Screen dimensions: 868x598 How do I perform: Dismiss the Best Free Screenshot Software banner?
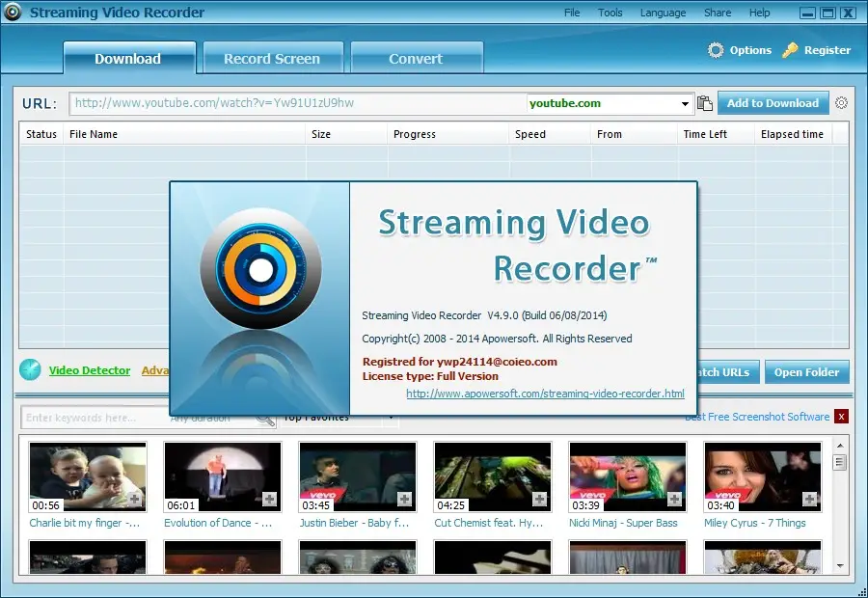(842, 416)
